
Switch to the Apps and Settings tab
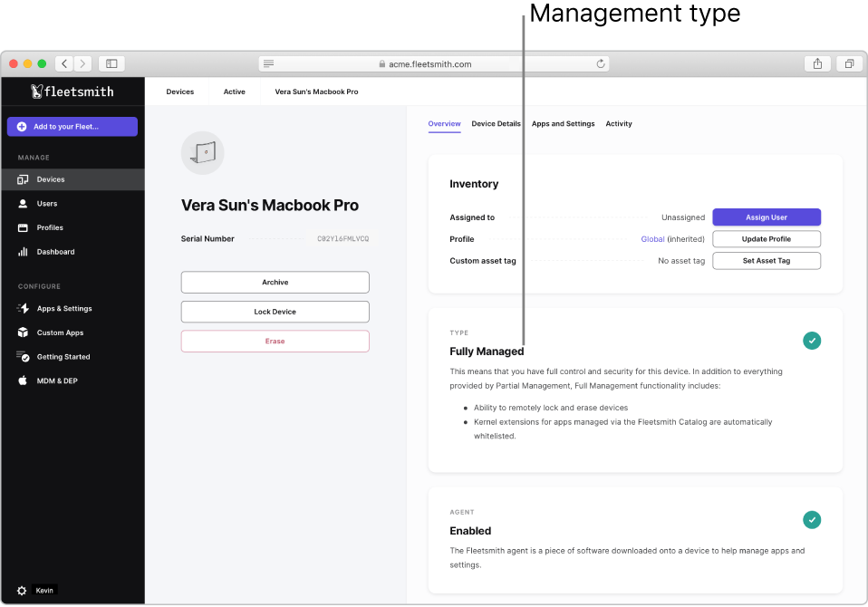[x=563, y=124]
